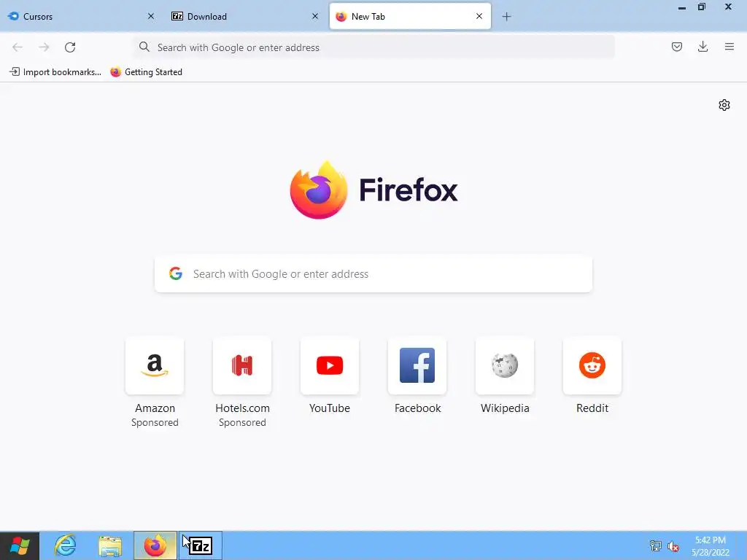Open the YouTube shortcut tile
The image size is (747, 560).
coord(330,366)
